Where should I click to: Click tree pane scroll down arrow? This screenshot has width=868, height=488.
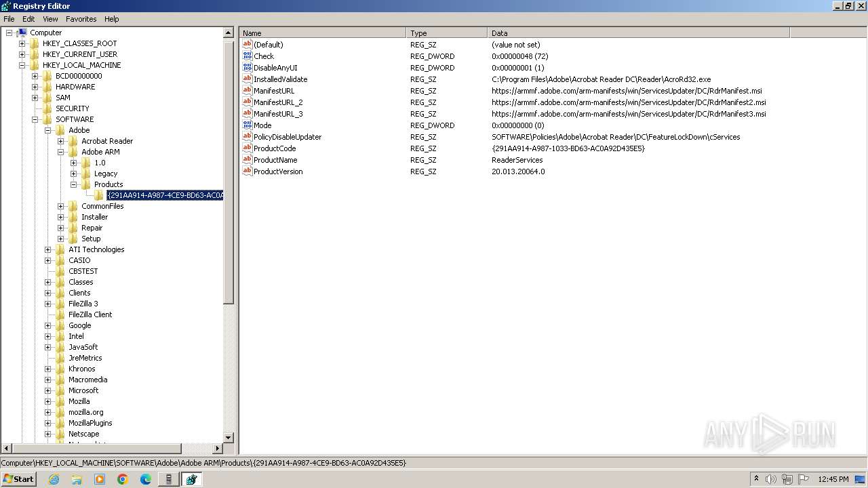point(229,438)
